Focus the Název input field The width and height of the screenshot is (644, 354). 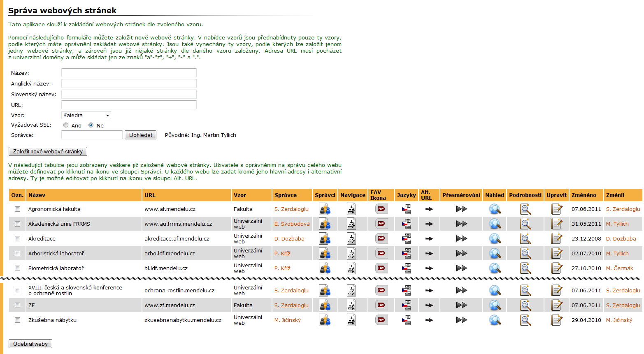[129, 73]
